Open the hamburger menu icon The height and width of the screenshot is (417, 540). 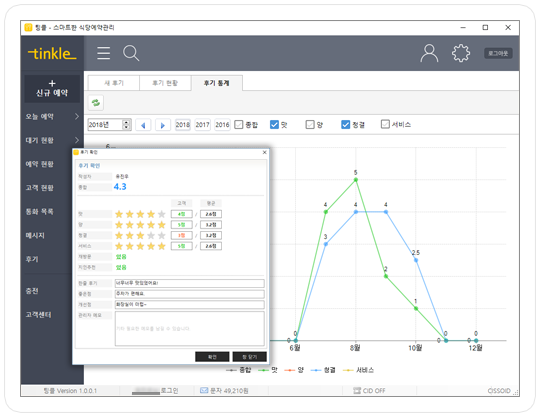coord(104,53)
